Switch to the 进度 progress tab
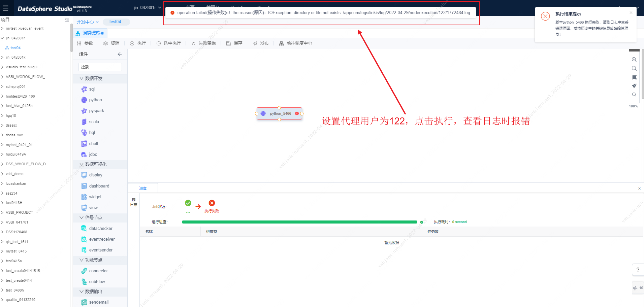The height and width of the screenshot is (307, 644). point(143,188)
